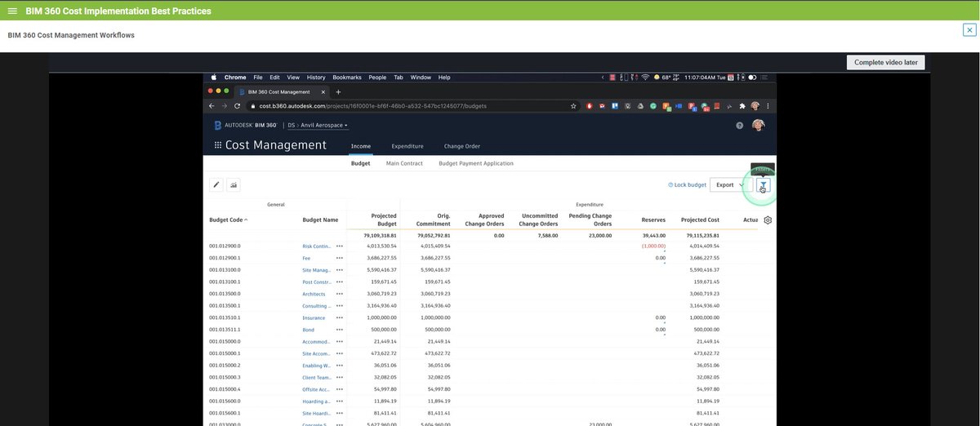
Task: Close the BIM 360 Cost Management Workflows panel
Action: [x=969, y=30]
